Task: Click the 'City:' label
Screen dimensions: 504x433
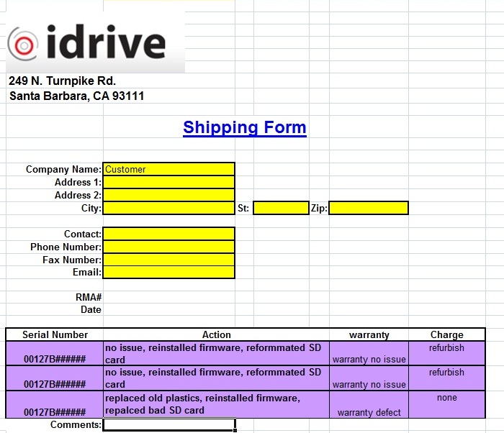Action: click(91, 208)
